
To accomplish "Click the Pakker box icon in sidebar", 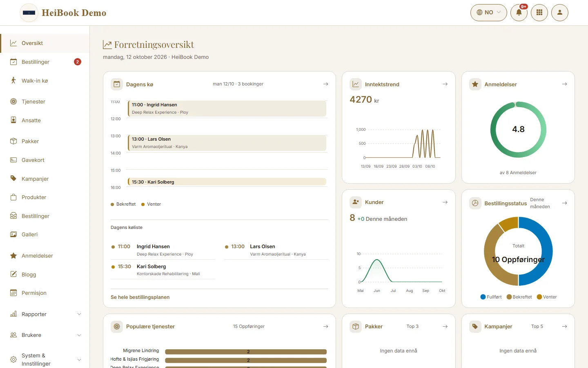I will [13, 141].
